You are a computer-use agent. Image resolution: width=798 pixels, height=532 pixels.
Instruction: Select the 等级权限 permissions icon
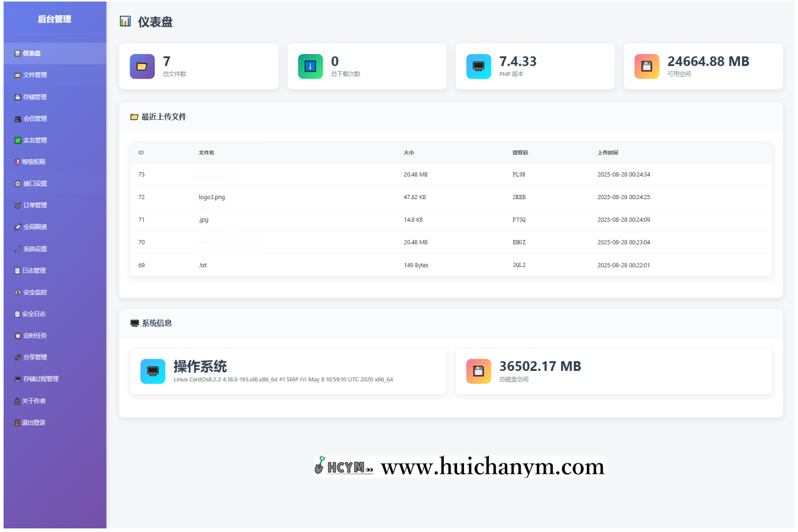[x=16, y=162]
